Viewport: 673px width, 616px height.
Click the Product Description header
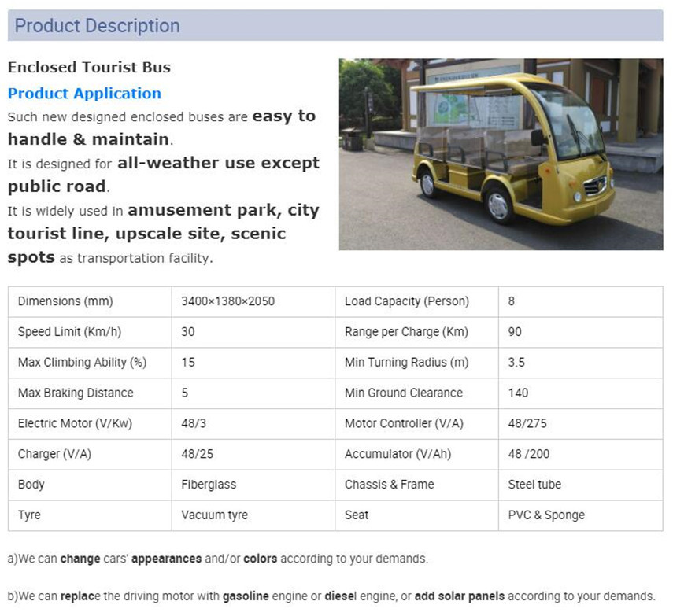point(335,25)
